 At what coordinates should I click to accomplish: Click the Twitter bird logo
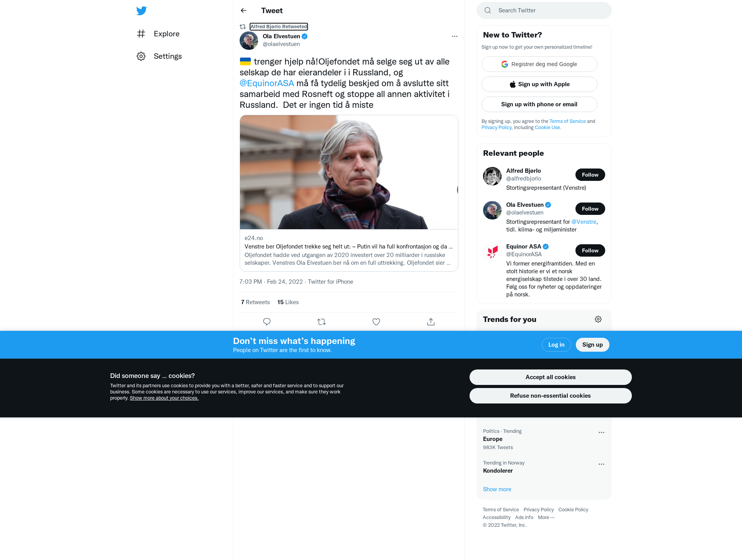point(141,10)
